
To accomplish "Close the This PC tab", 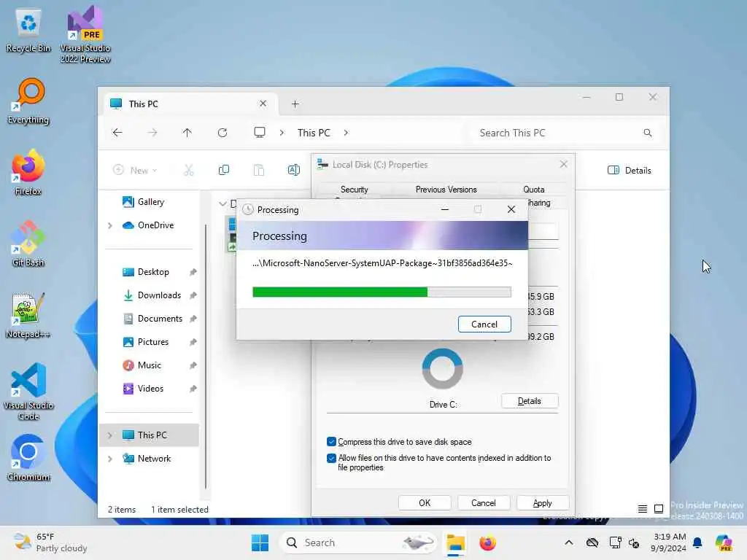I will (263, 104).
